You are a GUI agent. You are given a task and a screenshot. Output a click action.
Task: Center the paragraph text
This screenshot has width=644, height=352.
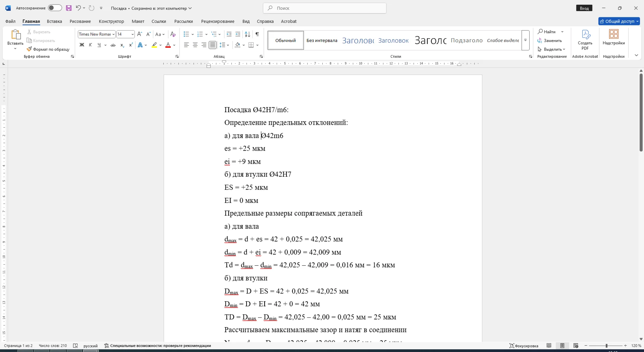195,45
